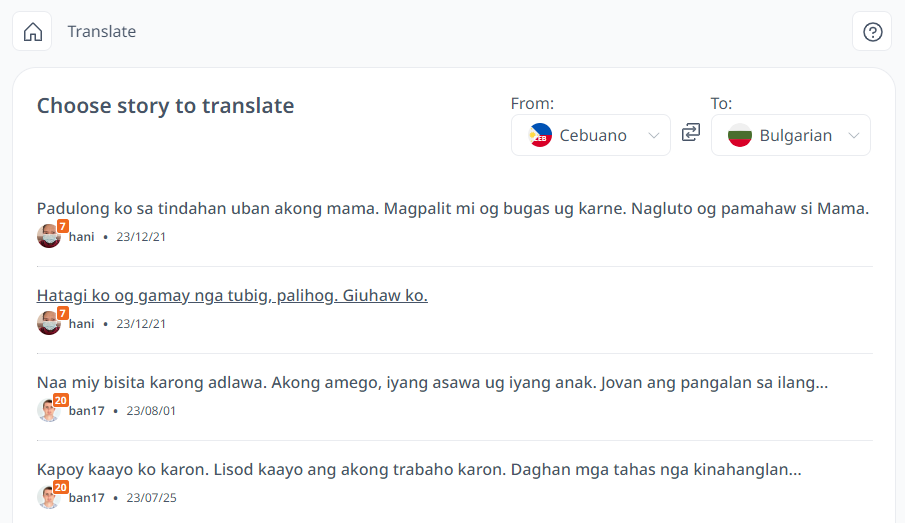Open story "Naa miy bisita karong adlawa"
This screenshot has height=523, width=905.
(x=432, y=383)
